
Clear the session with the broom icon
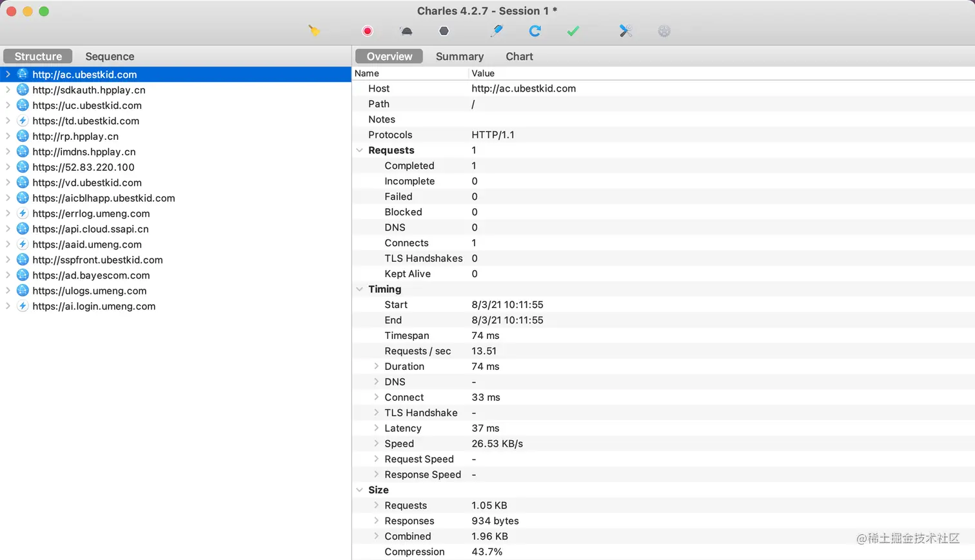click(314, 31)
